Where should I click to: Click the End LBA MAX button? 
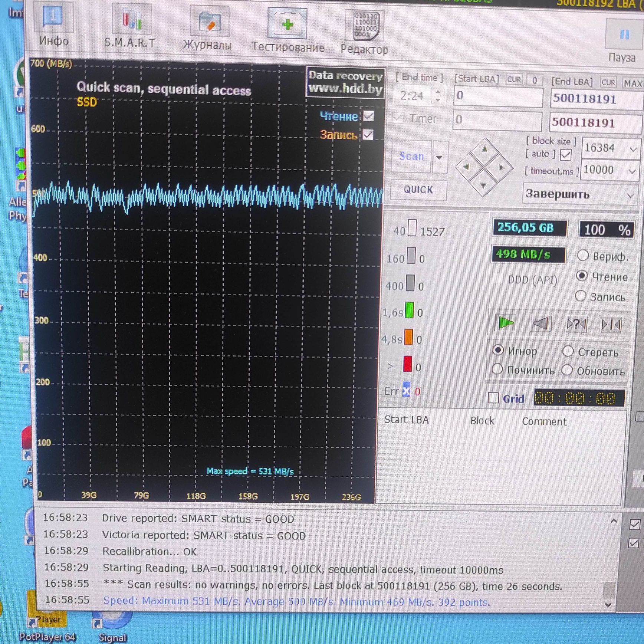[632, 83]
